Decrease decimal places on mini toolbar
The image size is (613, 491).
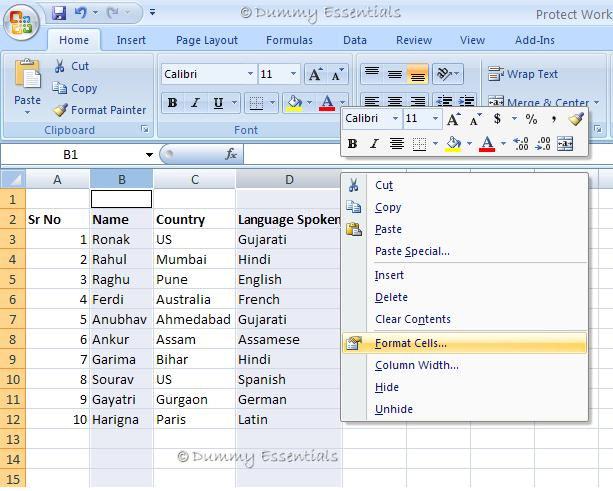tap(543, 143)
